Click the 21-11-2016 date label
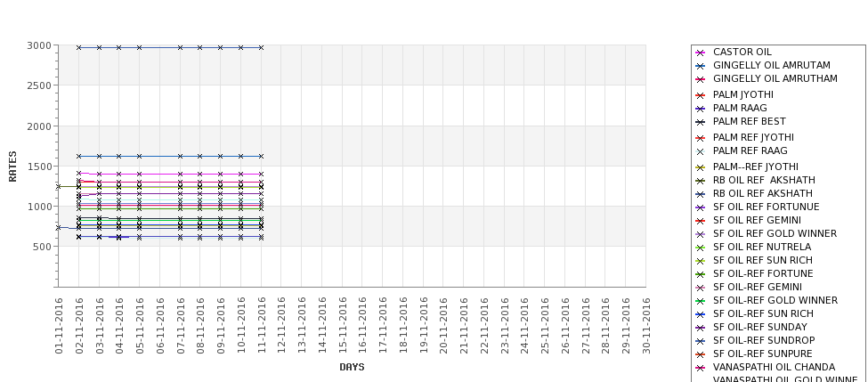Image resolution: width=868 pixels, height=382 pixels. pos(463,326)
